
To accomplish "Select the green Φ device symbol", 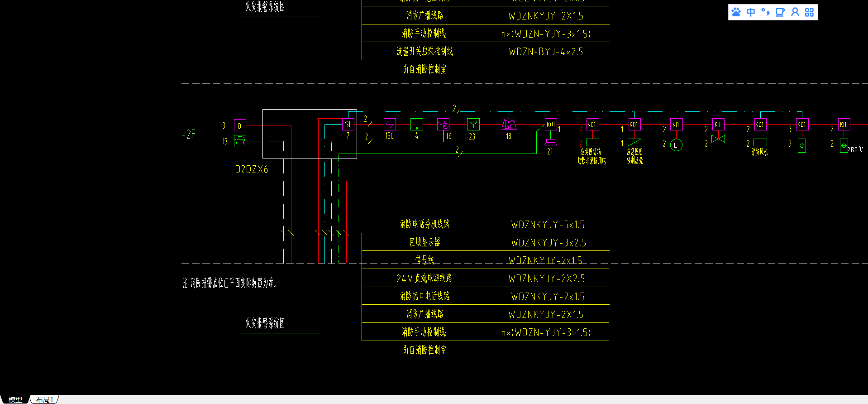I will [x=802, y=145].
